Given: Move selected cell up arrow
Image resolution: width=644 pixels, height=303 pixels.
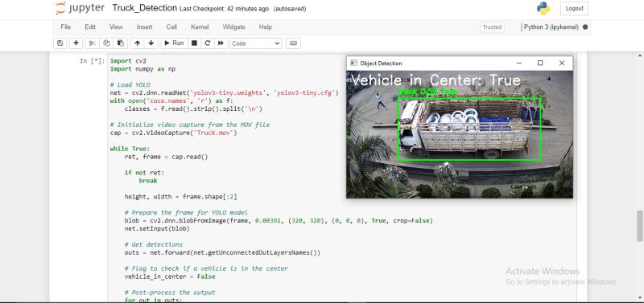Looking at the screenshot, I should (x=137, y=43).
